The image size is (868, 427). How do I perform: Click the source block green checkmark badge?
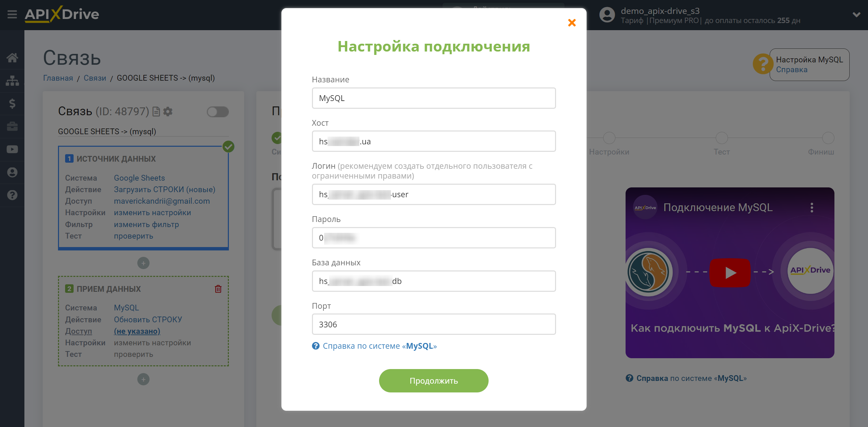tap(229, 147)
